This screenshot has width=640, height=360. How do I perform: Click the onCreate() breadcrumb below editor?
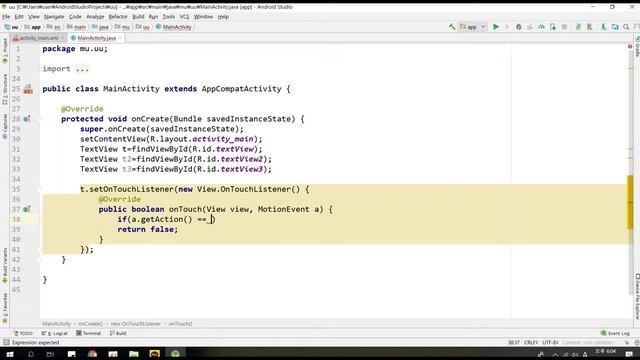click(x=91, y=324)
